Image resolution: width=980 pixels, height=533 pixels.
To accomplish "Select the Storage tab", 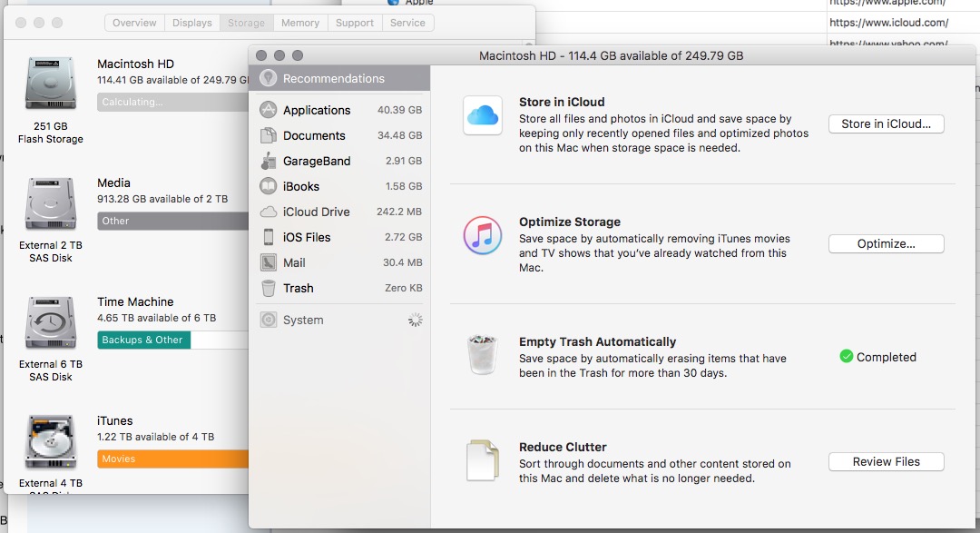I will click(246, 23).
